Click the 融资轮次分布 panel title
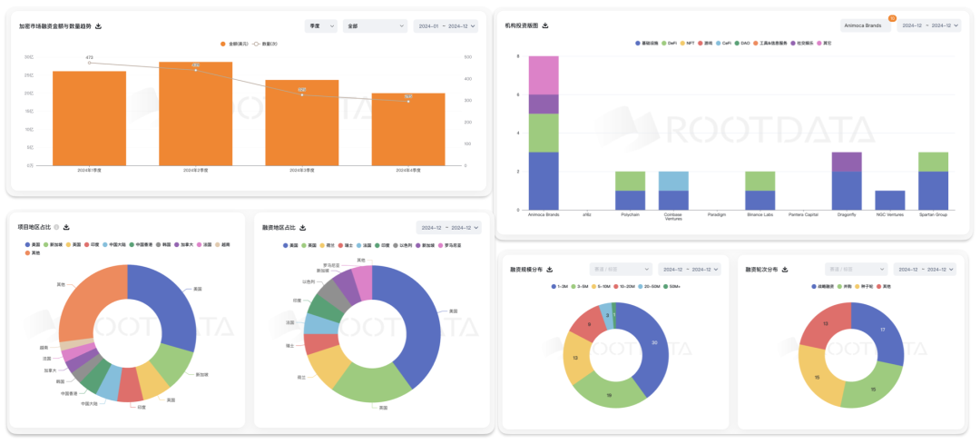Image resolution: width=980 pixels, height=444 pixels. [x=762, y=270]
